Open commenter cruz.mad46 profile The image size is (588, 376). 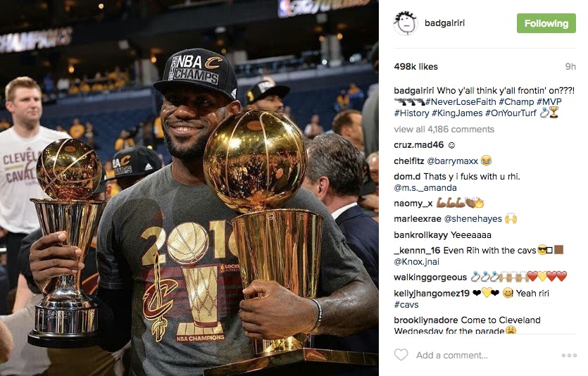(x=418, y=145)
